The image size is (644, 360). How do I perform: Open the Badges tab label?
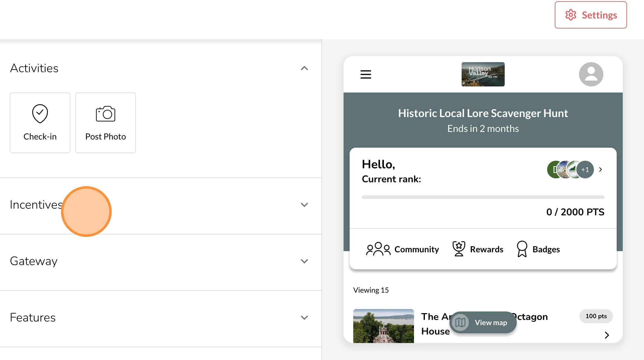[546, 249]
